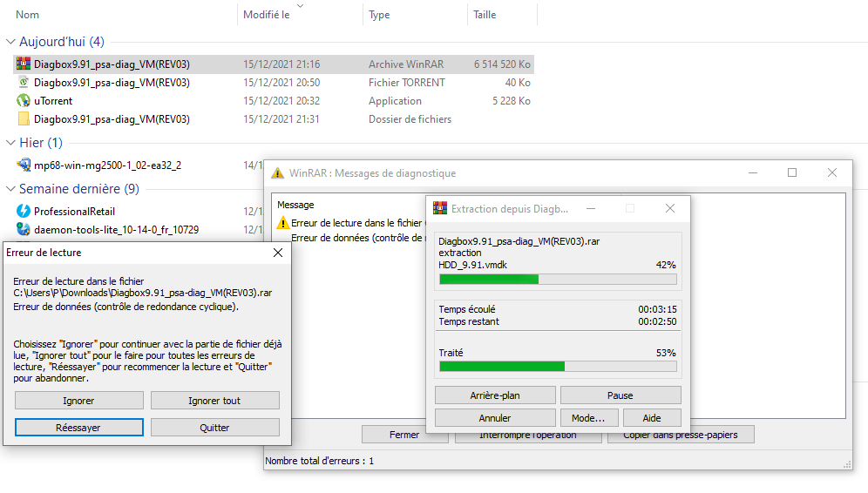Collapse the Semaine dernière group
The width and height of the screenshot is (868, 493).
(x=10, y=189)
